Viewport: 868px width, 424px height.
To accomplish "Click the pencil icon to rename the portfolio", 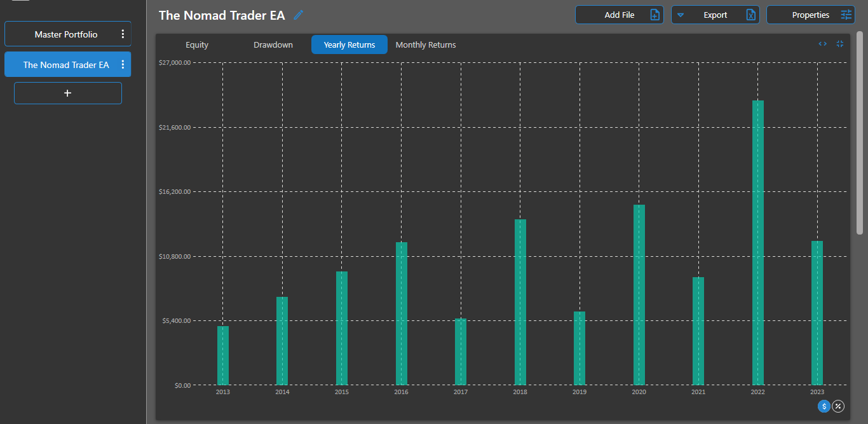I will click(x=298, y=15).
